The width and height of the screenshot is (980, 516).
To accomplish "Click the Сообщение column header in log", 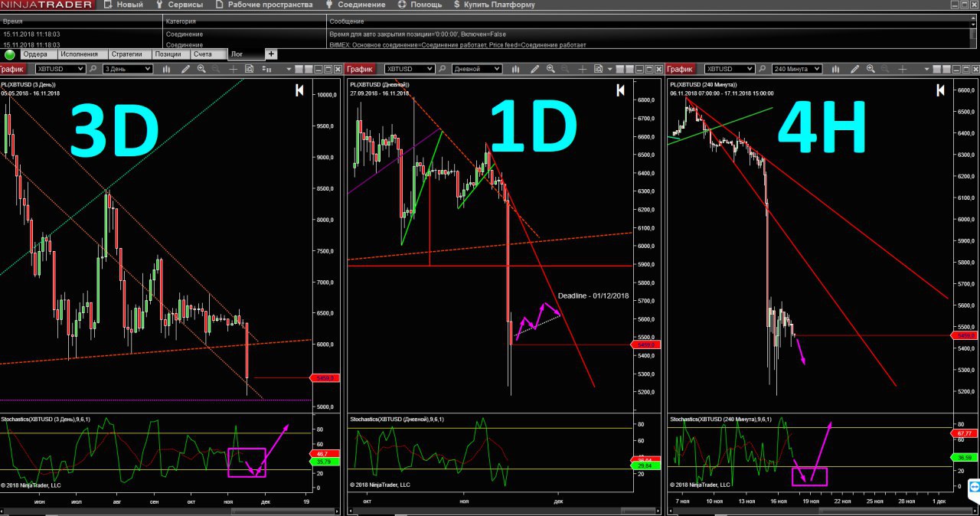I will click(x=648, y=21).
